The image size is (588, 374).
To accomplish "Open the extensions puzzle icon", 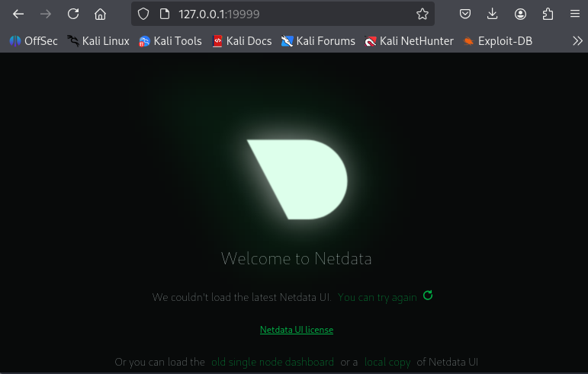I will coord(548,14).
